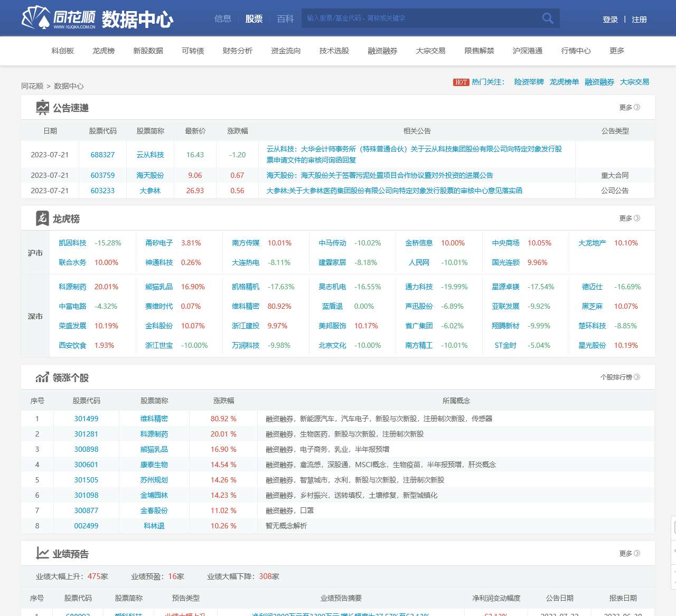Open 更多 in 公告速递 section
This screenshot has height=616, width=676.
(x=630, y=107)
